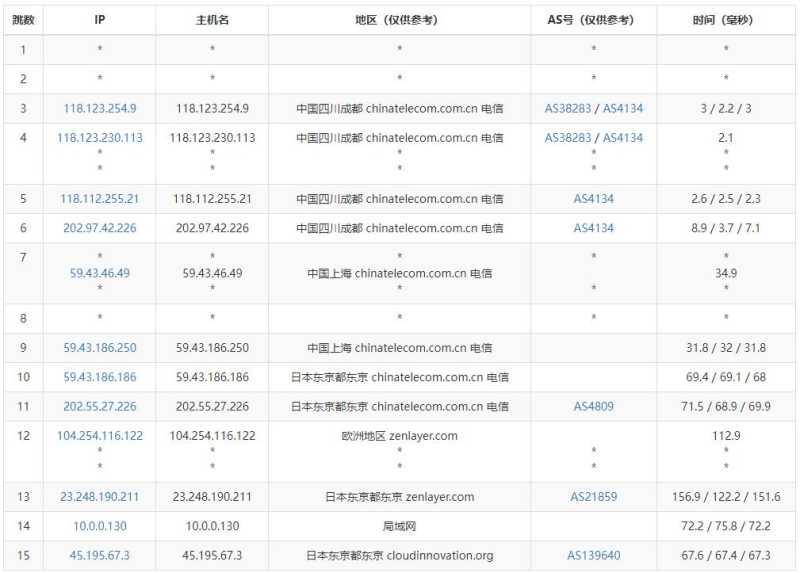
Task: Open the IP link 118.123.254.9
Action: coord(99,108)
